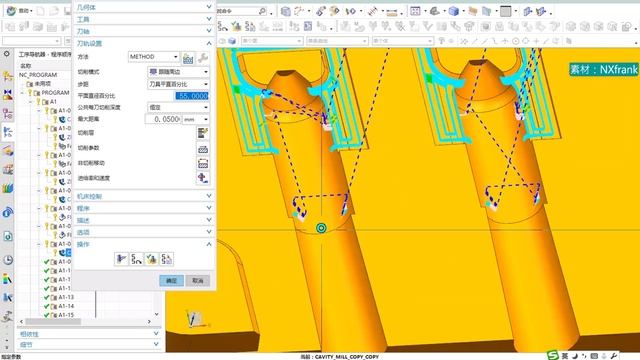Open the command finder search icon
Image resolution: width=640 pixels, height=360 pixels.
point(262,11)
